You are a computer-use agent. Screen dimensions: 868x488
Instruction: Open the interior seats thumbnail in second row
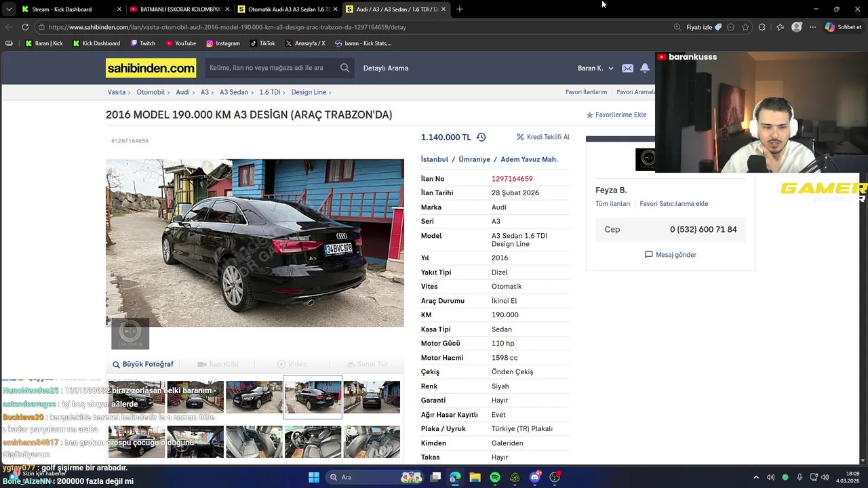(x=254, y=442)
